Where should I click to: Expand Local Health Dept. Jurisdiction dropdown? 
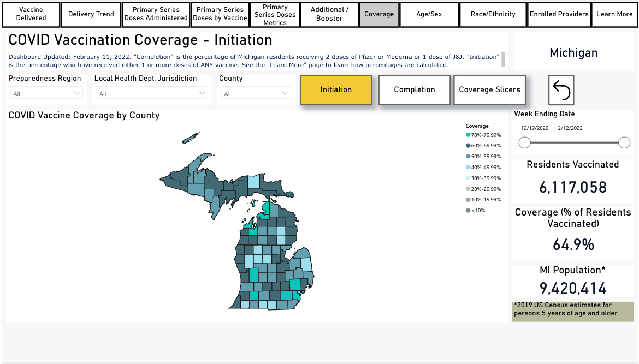click(x=152, y=93)
